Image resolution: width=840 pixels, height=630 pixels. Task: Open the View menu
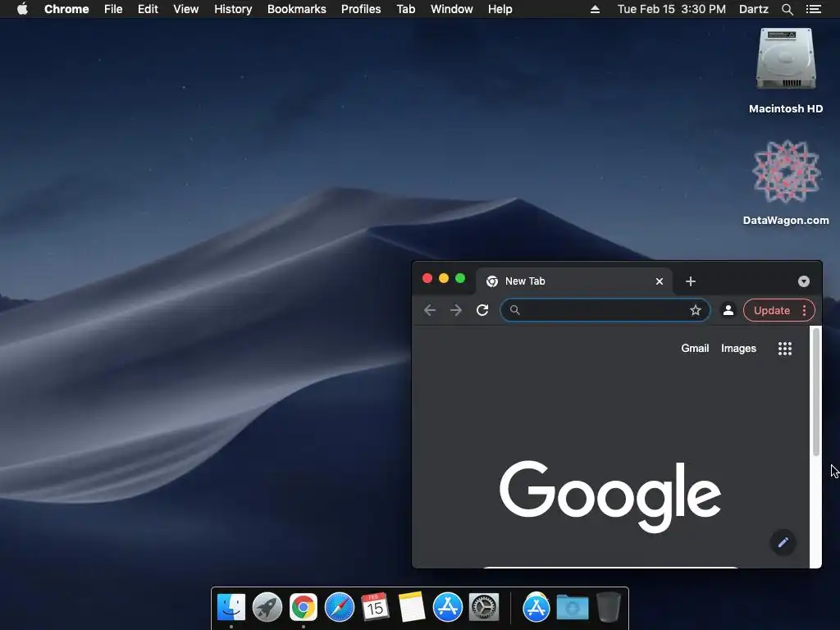tap(186, 9)
